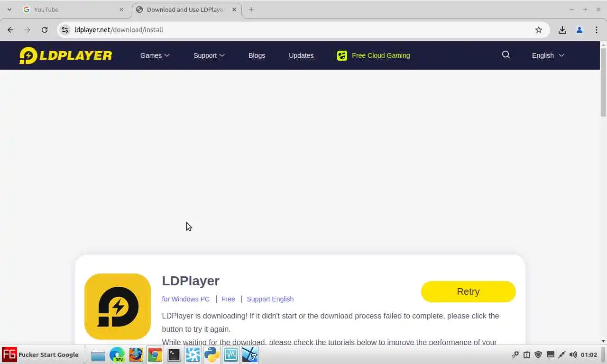Go back to the previous page
This screenshot has height=364, width=607.
coord(10,29)
